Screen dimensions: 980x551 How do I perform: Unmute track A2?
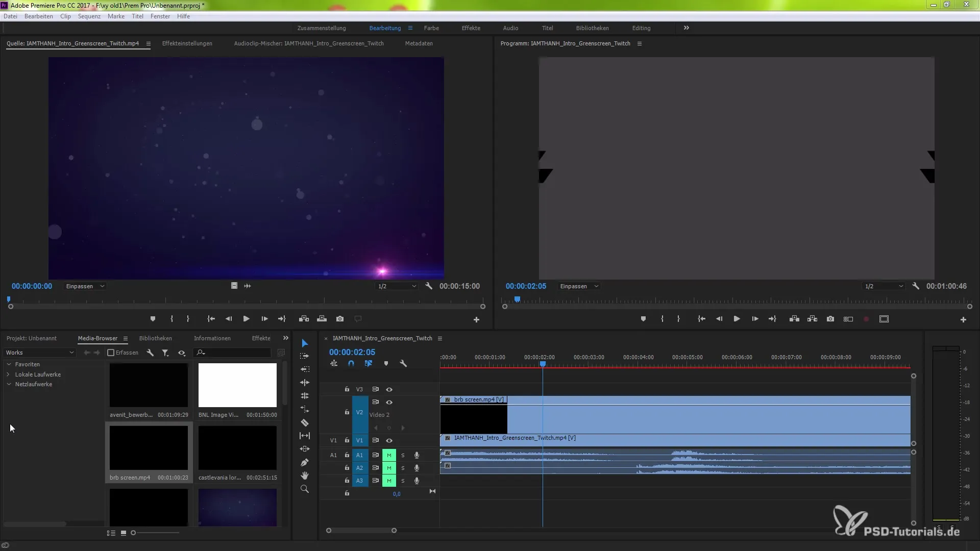(x=389, y=468)
